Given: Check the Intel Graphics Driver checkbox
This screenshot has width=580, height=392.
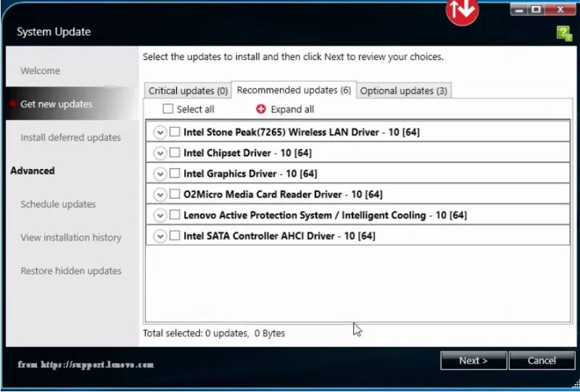Looking at the screenshot, I should click(x=175, y=173).
